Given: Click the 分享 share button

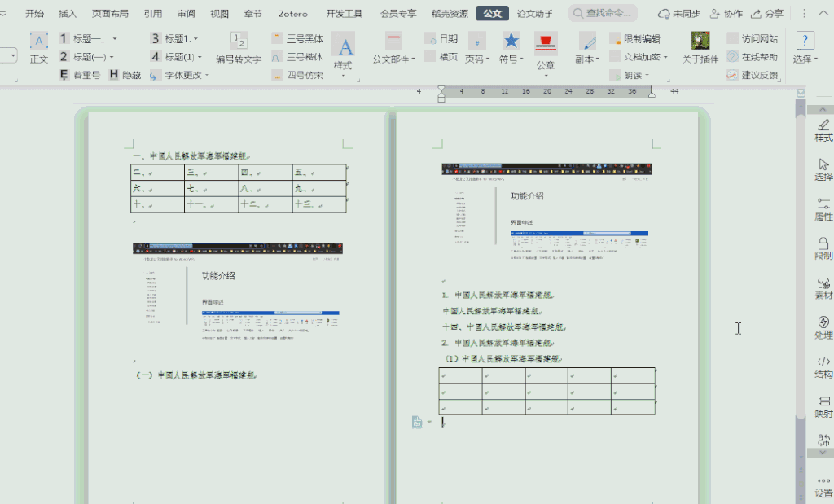Looking at the screenshot, I should [767, 13].
